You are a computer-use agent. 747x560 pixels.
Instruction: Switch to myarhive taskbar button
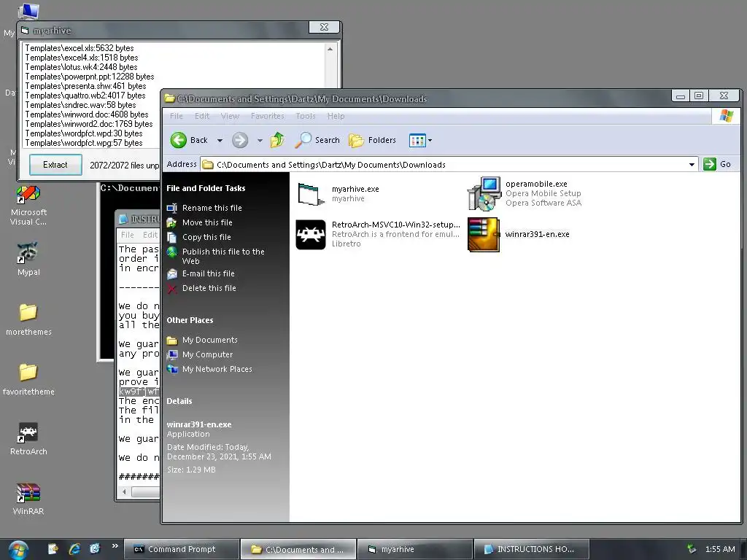coord(414,549)
